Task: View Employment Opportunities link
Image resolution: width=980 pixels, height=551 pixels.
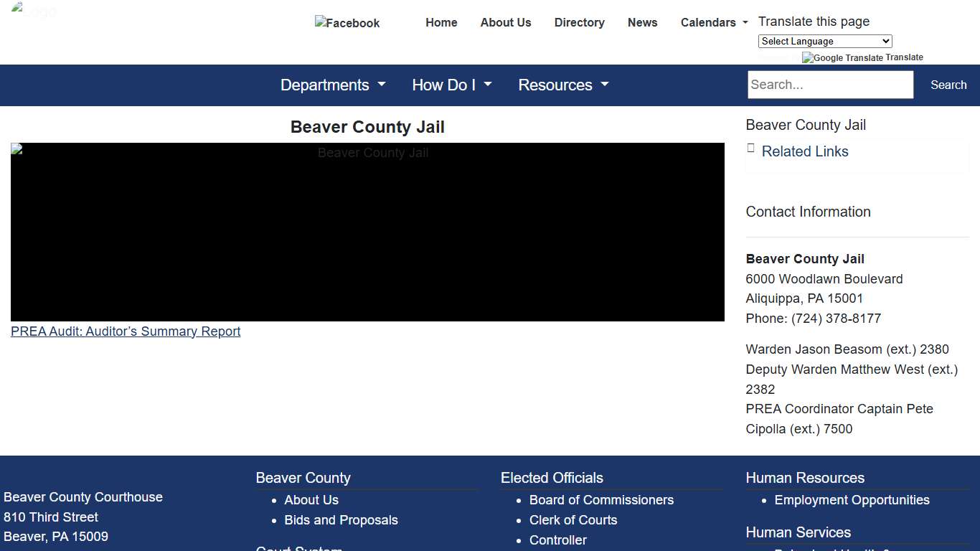Action: [x=852, y=500]
